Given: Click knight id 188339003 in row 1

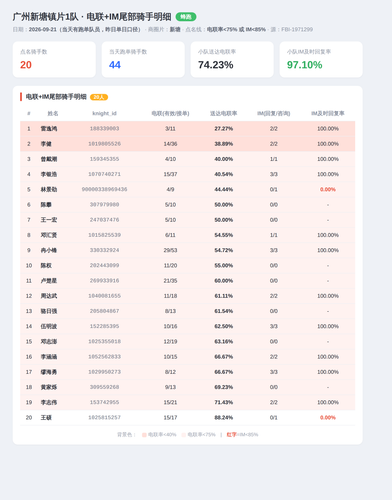Looking at the screenshot, I should (104, 129).
